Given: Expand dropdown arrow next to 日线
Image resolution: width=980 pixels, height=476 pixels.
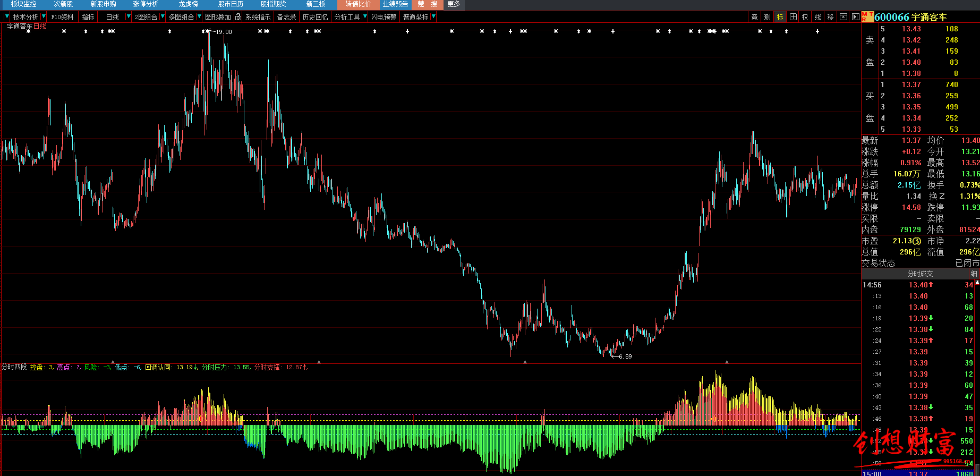Looking at the screenshot, I should click(x=128, y=17).
